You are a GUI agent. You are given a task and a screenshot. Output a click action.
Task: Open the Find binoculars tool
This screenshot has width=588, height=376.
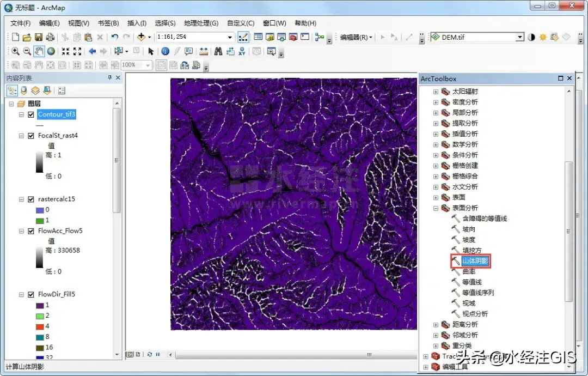(218, 51)
